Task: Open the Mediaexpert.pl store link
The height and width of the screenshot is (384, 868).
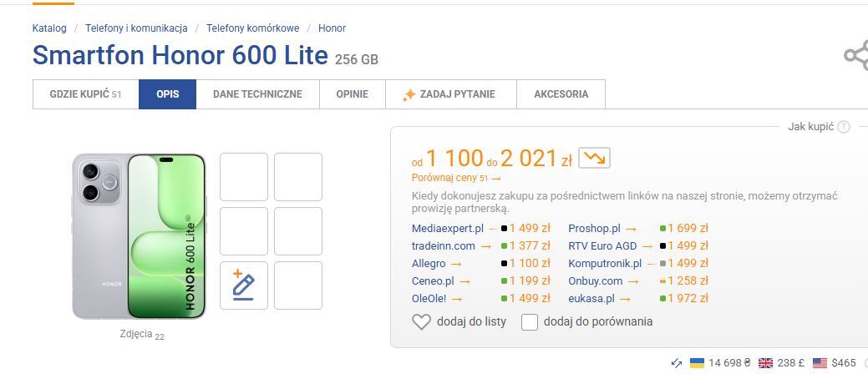Action: click(448, 228)
